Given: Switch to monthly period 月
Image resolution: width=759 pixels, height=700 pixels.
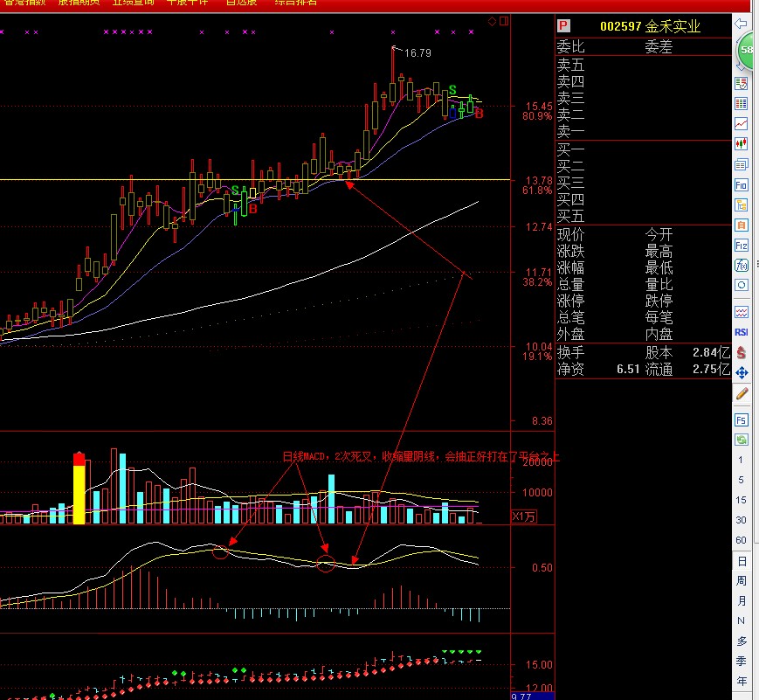Looking at the screenshot, I should (742, 601).
